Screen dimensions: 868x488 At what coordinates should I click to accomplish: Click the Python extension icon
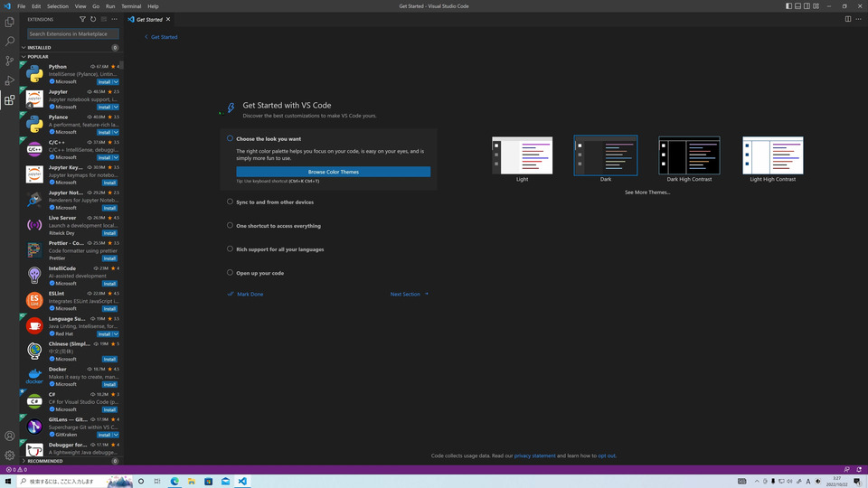tap(34, 73)
